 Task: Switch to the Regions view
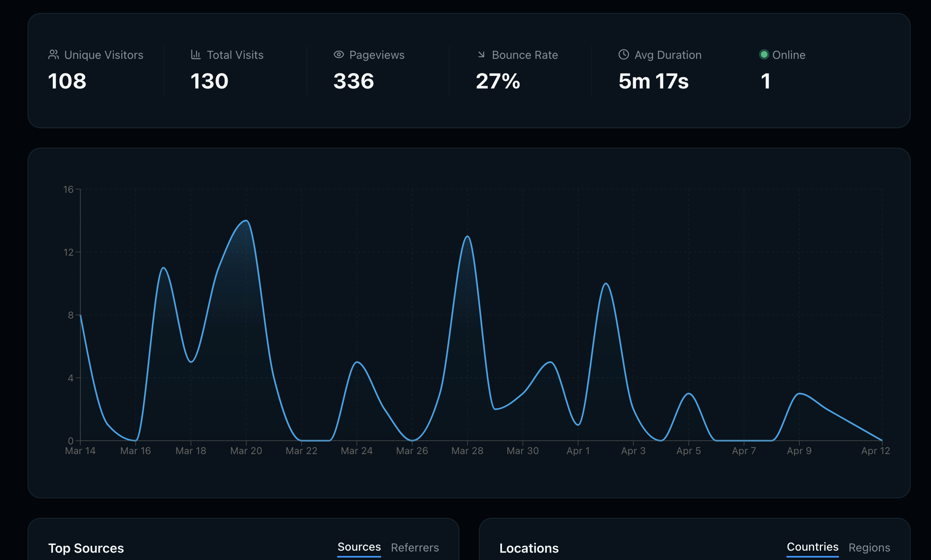[869, 547]
